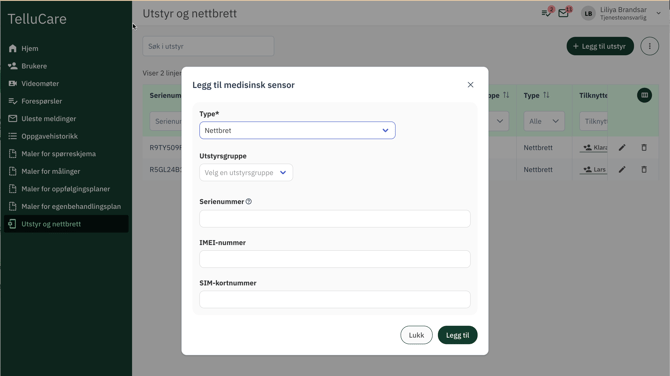Click the Uleste meldinger envelope icon
Screen dimensions: 670x376
(12, 118)
